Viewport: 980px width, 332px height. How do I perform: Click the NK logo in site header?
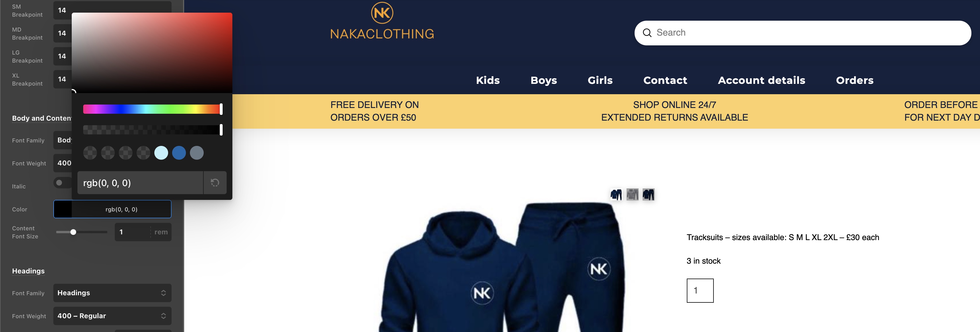[x=382, y=13]
